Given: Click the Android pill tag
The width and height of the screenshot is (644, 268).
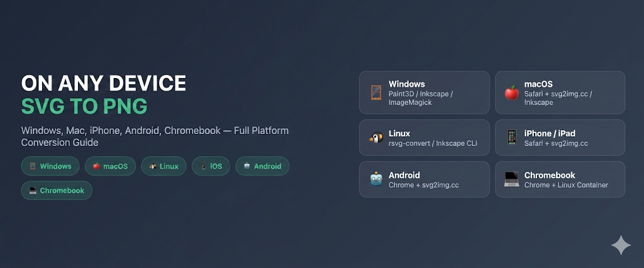Looking at the screenshot, I should [x=262, y=166].
